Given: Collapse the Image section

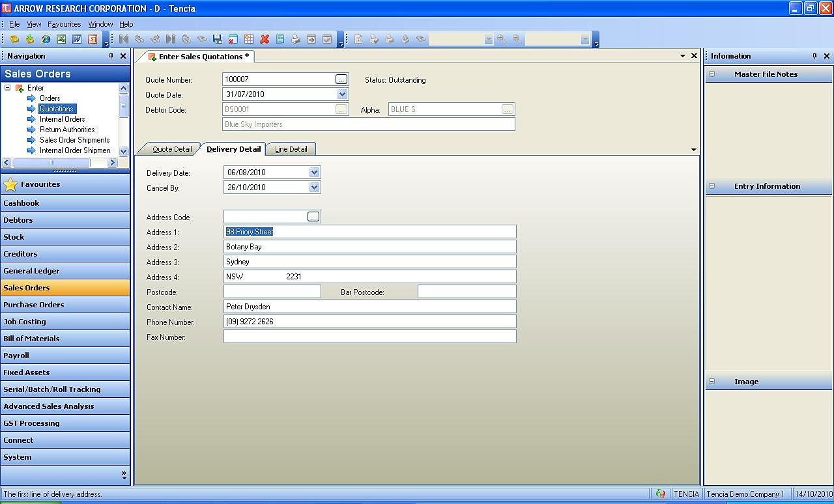Looking at the screenshot, I should coord(712,382).
